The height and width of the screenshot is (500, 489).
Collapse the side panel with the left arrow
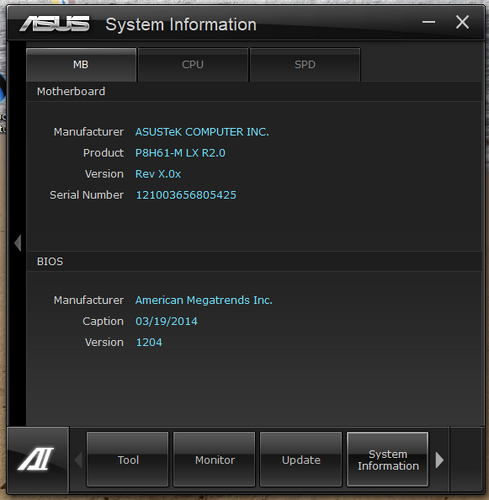(x=18, y=243)
